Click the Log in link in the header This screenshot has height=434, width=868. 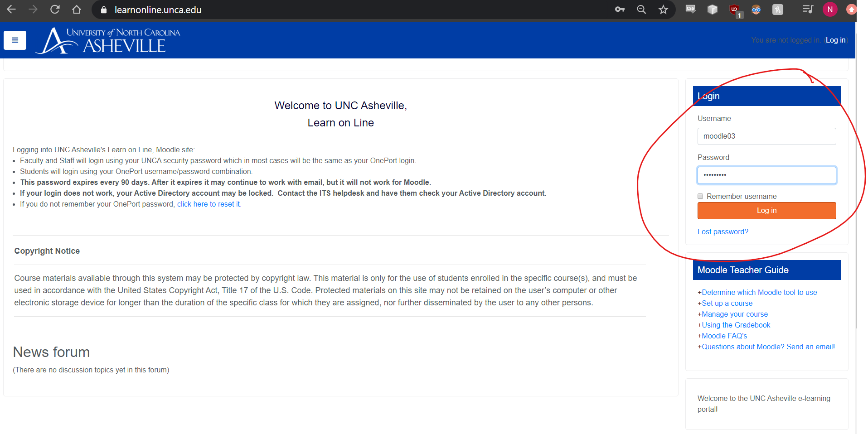tap(835, 40)
